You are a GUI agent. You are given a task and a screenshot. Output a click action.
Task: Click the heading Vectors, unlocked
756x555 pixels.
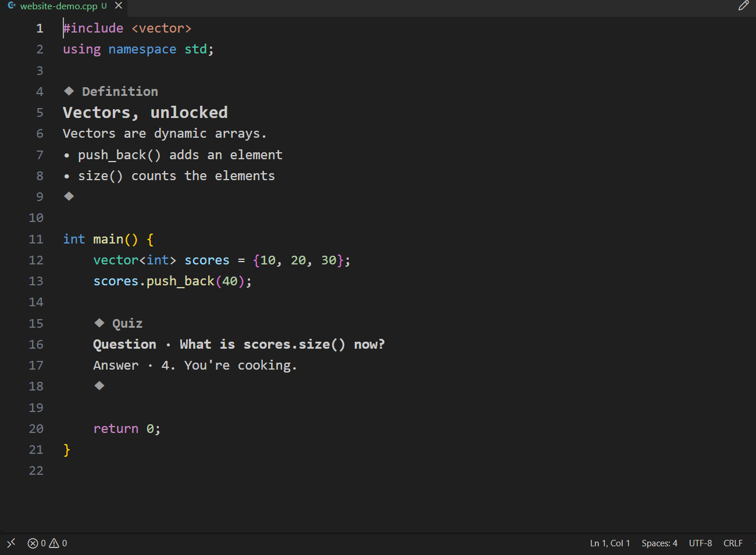[x=145, y=112]
